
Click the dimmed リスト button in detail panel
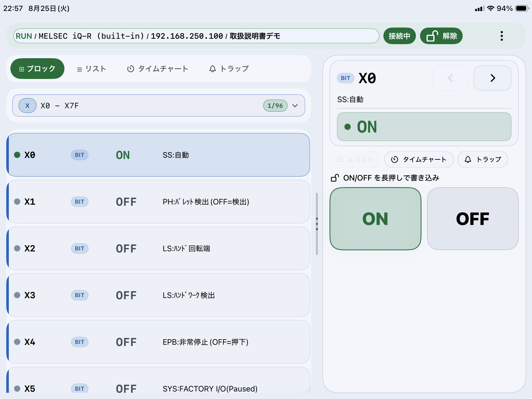click(355, 159)
